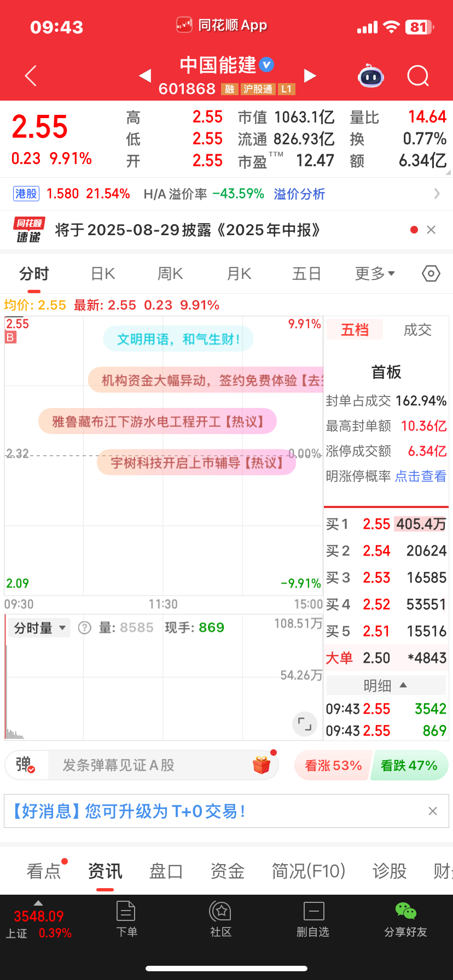This screenshot has width=453, height=980.
Task: Tap the blue verified badge
Action: (266, 65)
